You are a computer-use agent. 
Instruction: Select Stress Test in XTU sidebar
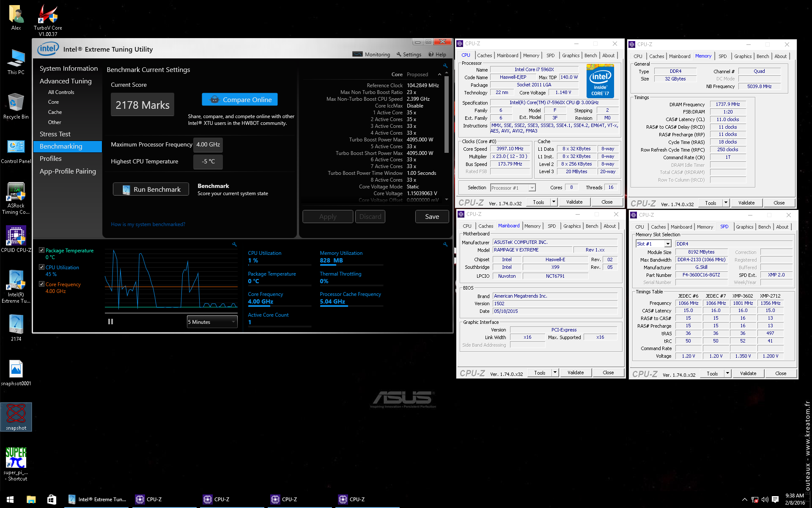pyautogui.click(x=55, y=134)
